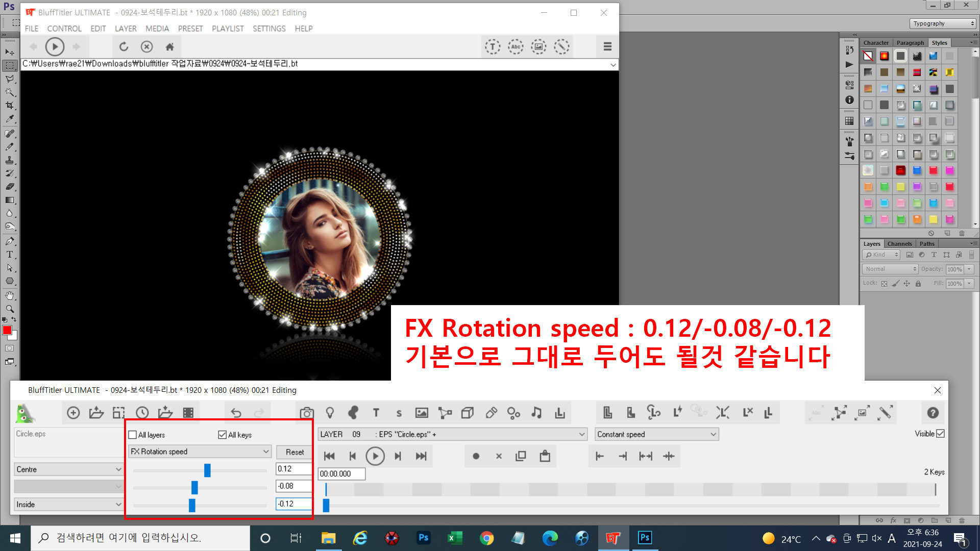Uncheck the All keys checkbox
Viewport: 980px width, 551px height.
[223, 435]
